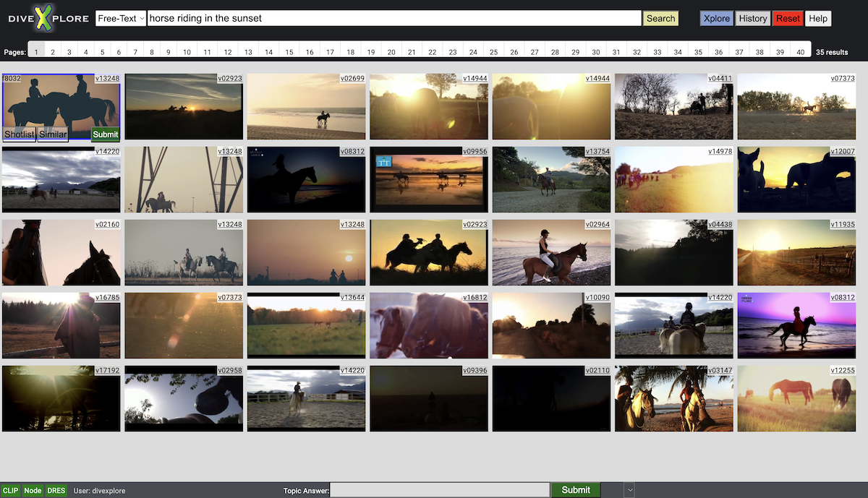868x498 pixels.
Task: Show the search History
Action: click(x=752, y=19)
